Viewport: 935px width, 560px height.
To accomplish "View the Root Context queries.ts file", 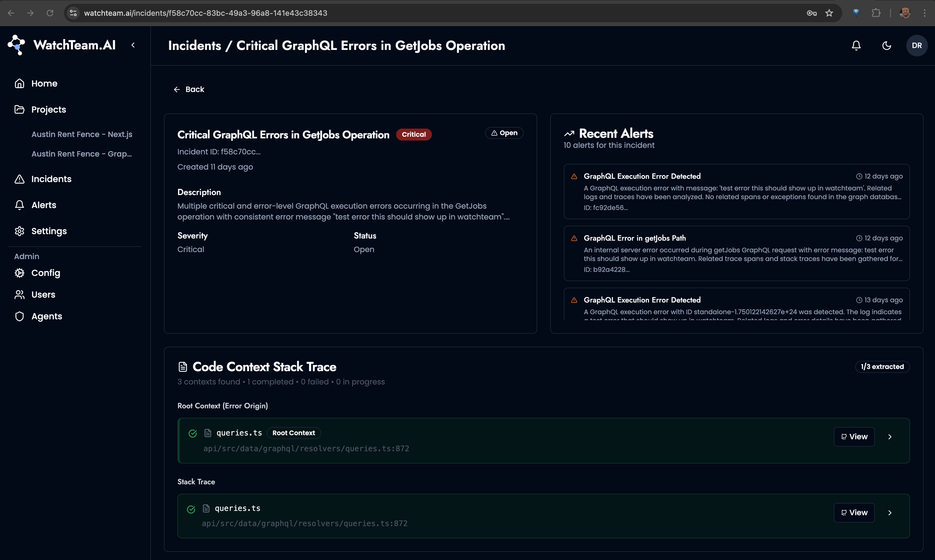I will (x=854, y=437).
